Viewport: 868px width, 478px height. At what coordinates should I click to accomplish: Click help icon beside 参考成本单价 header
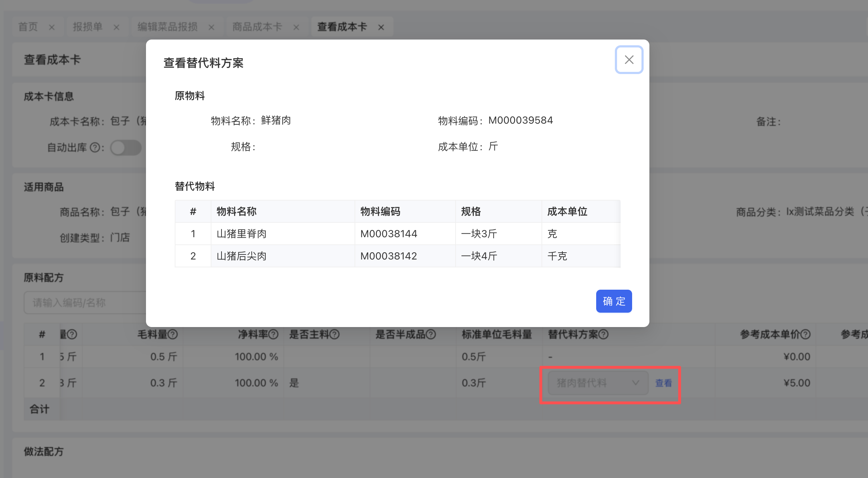pos(806,335)
